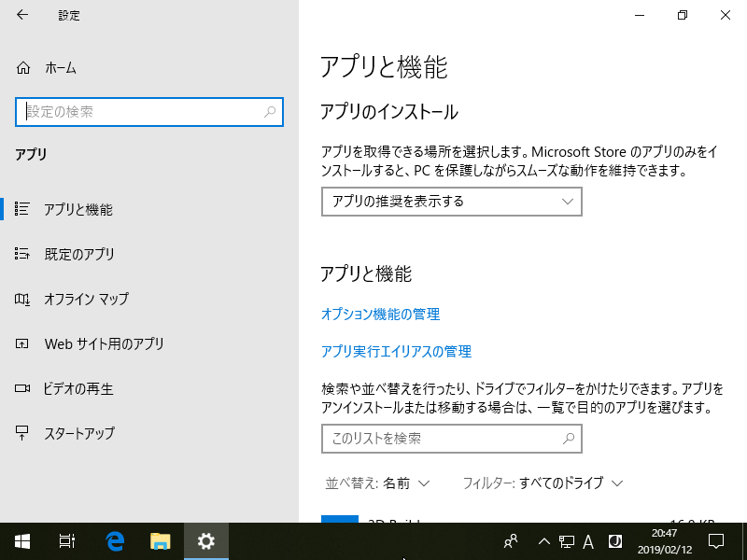Open Task View on the taskbar

(x=66, y=541)
